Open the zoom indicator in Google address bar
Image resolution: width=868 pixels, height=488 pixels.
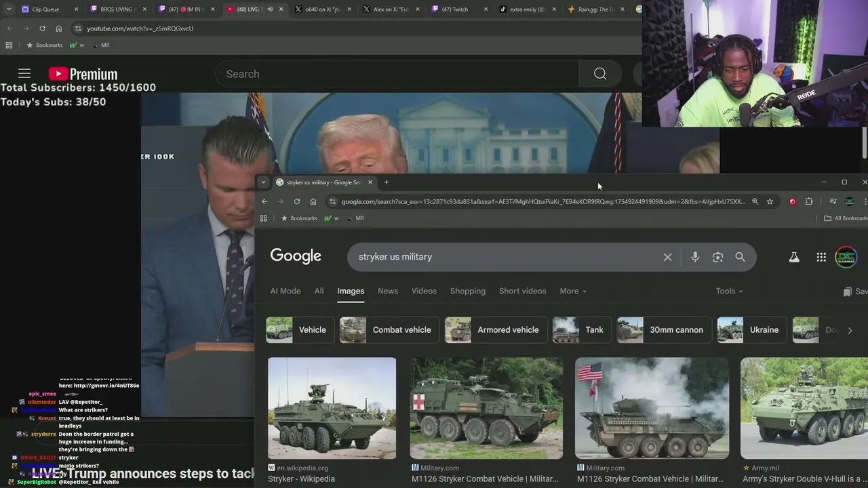(755, 201)
